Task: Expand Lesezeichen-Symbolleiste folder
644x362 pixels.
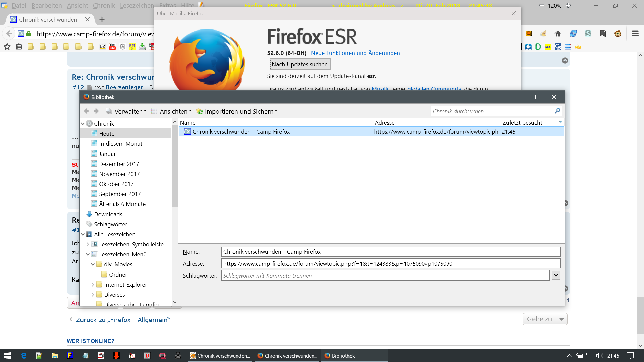Action: coord(88,244)
